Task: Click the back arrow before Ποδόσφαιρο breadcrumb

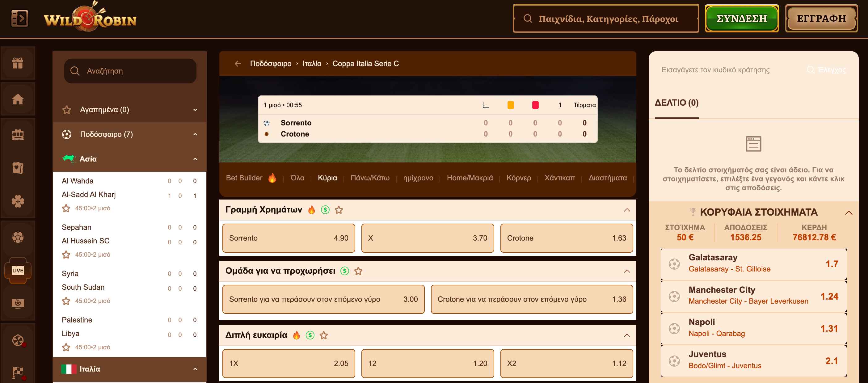Action: [x=238, y=64]
